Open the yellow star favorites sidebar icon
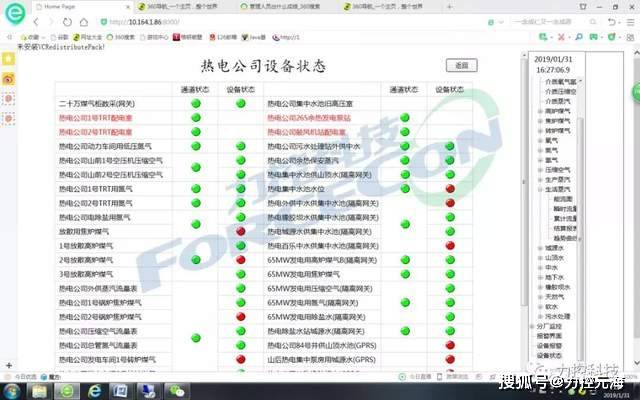Image resolution: width=640 pixels, height=400 pixels. coord(9,59)
